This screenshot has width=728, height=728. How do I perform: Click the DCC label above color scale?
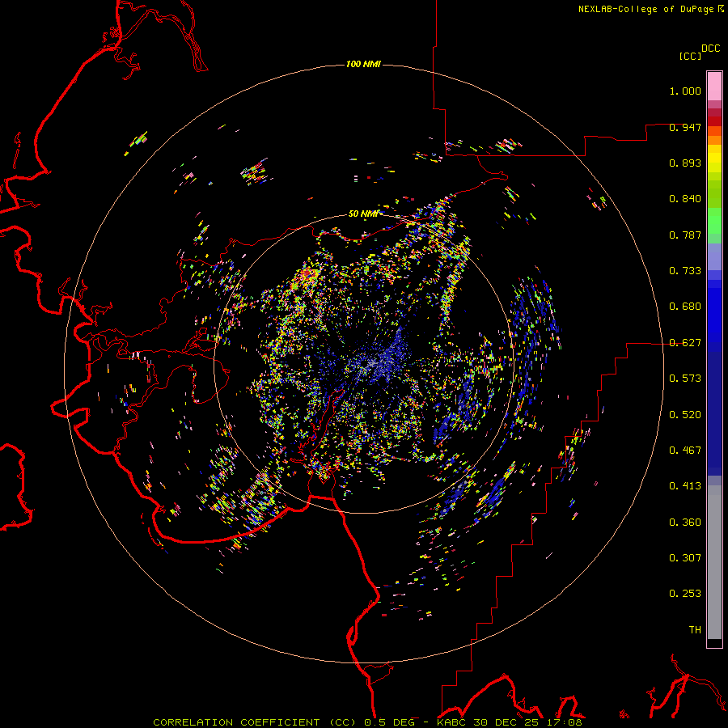[710, 49]
